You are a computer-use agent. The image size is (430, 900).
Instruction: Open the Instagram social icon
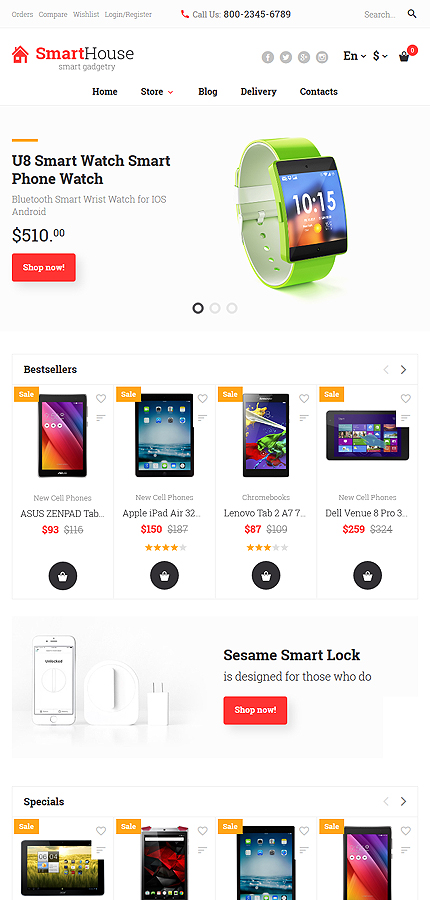[x=322, y=57]
